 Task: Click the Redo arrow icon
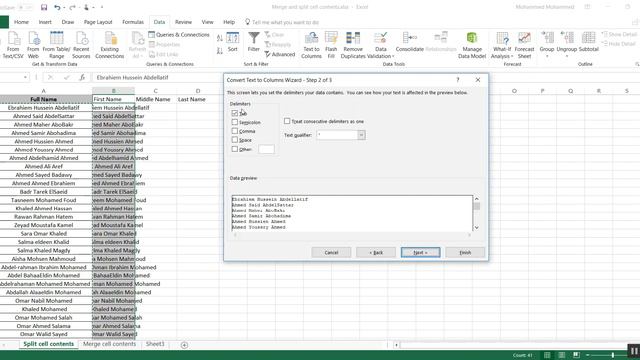tap(72, 7)
